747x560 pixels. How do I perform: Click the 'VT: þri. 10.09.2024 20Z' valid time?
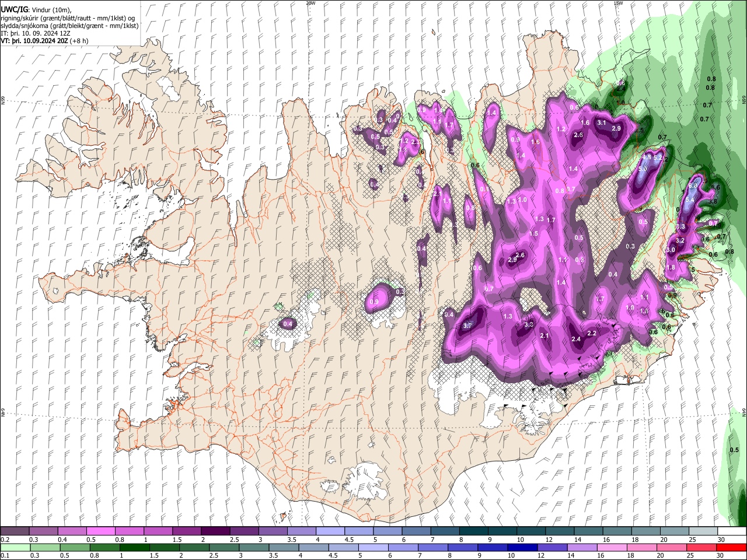click(34, 41)
